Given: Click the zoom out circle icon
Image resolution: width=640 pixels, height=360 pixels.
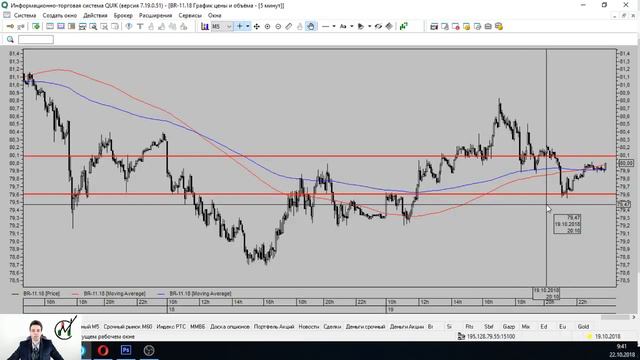Looking at the screenshot, I should click(x=278, y=27).
